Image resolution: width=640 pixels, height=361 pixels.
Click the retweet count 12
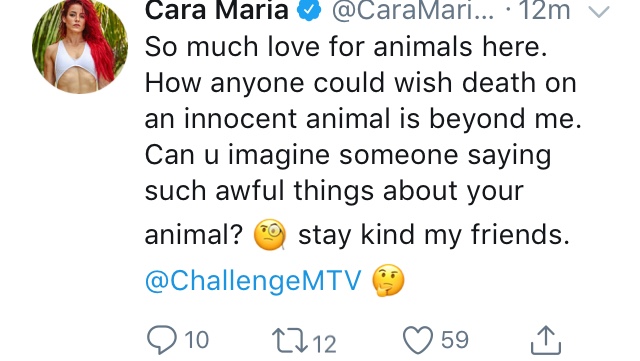(325, 343)
